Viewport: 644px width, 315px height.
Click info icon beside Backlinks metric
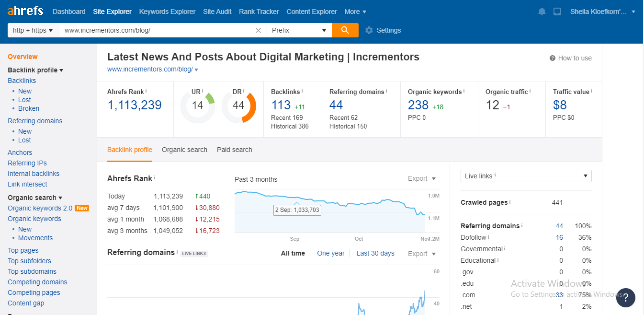[x=302, y=91]
